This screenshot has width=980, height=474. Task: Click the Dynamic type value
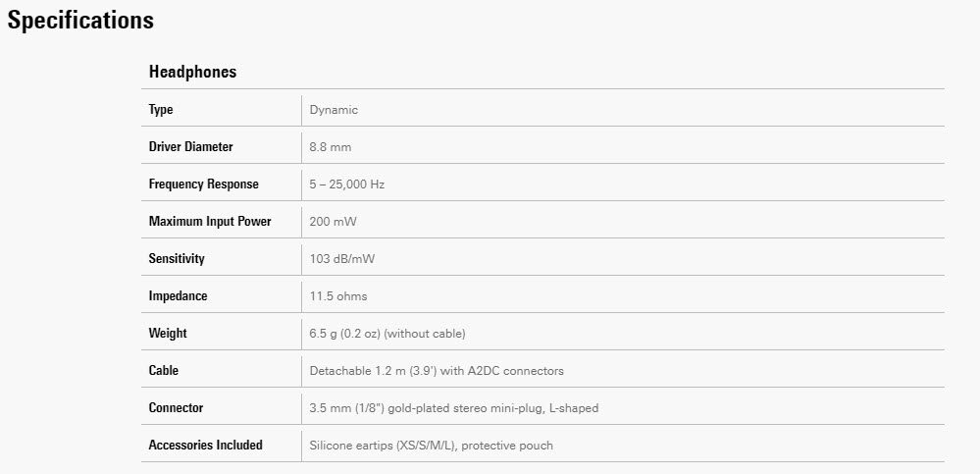pyautogui.click(x=334, y=110)
